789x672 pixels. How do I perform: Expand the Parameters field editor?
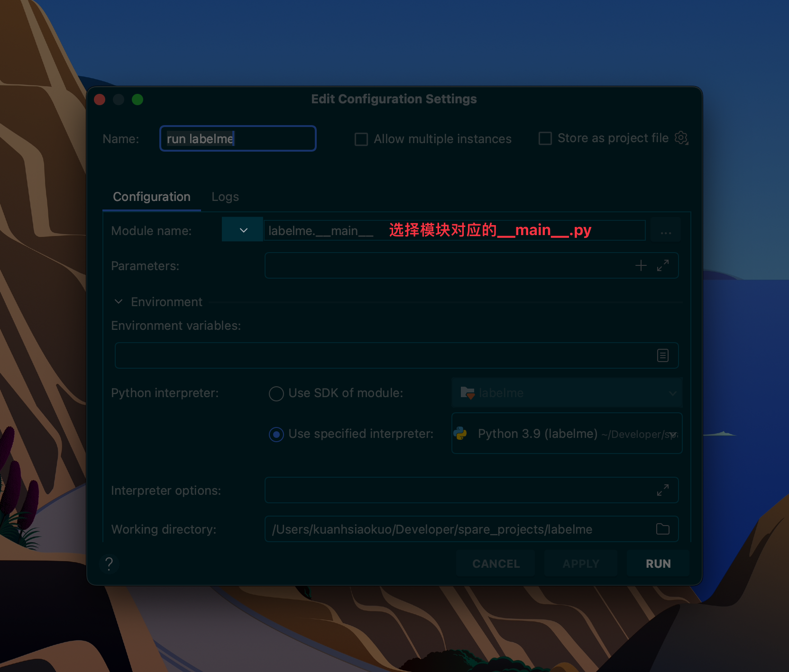click(x=663, y=265)
